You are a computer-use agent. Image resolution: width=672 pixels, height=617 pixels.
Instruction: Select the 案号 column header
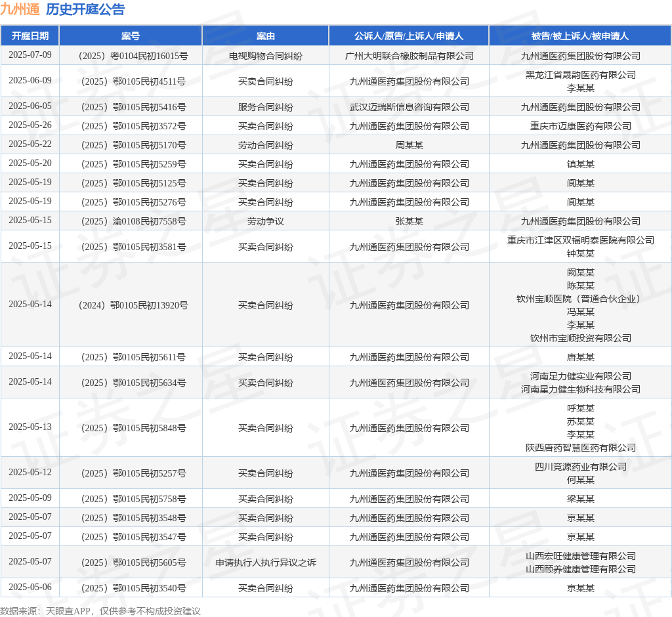point(131,36)
